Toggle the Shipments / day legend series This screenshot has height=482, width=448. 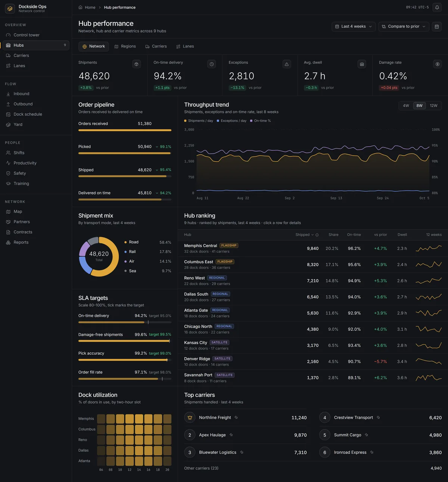pos(199,121)
